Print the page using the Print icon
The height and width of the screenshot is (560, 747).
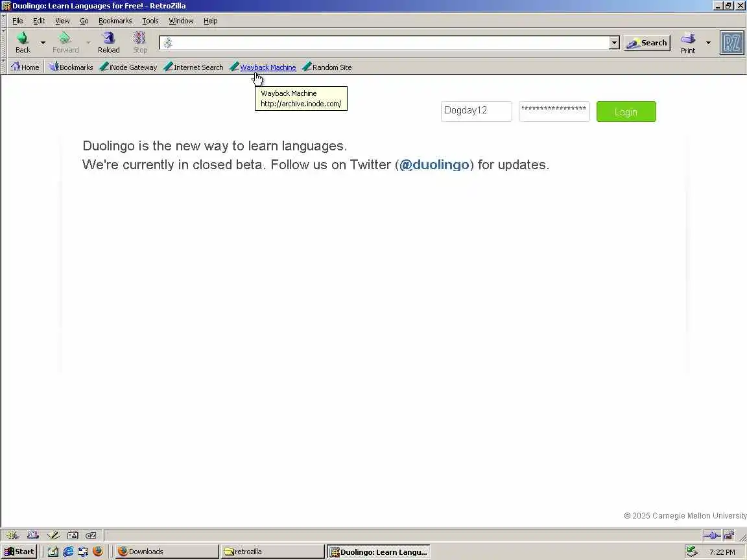click(x=688, y=43)
